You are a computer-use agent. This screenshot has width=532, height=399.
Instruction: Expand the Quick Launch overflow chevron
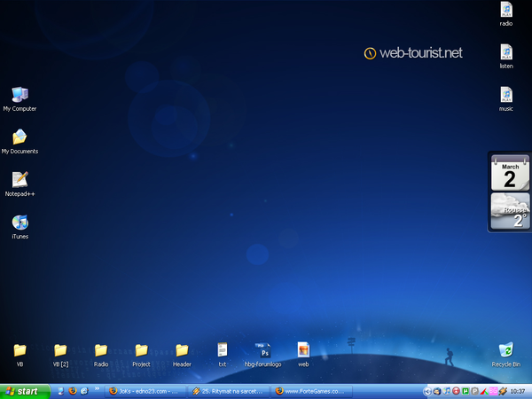tap(97, 389)
